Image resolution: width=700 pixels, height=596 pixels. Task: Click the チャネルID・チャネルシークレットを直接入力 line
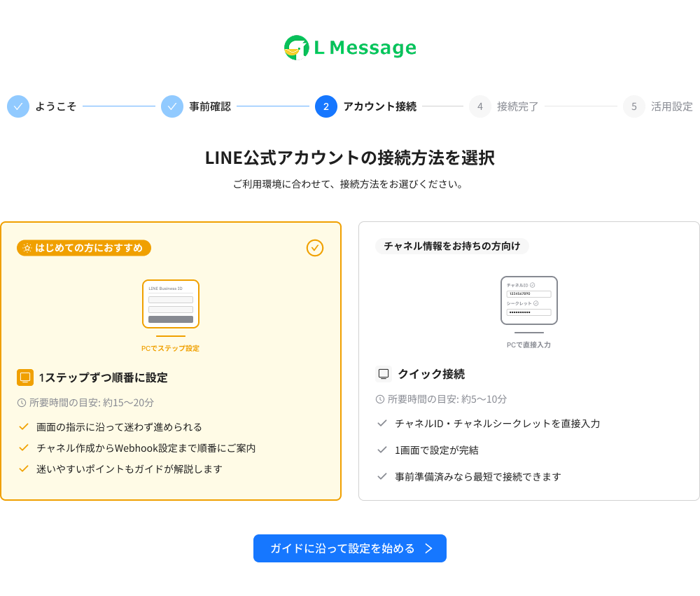(x=497, y=424)
